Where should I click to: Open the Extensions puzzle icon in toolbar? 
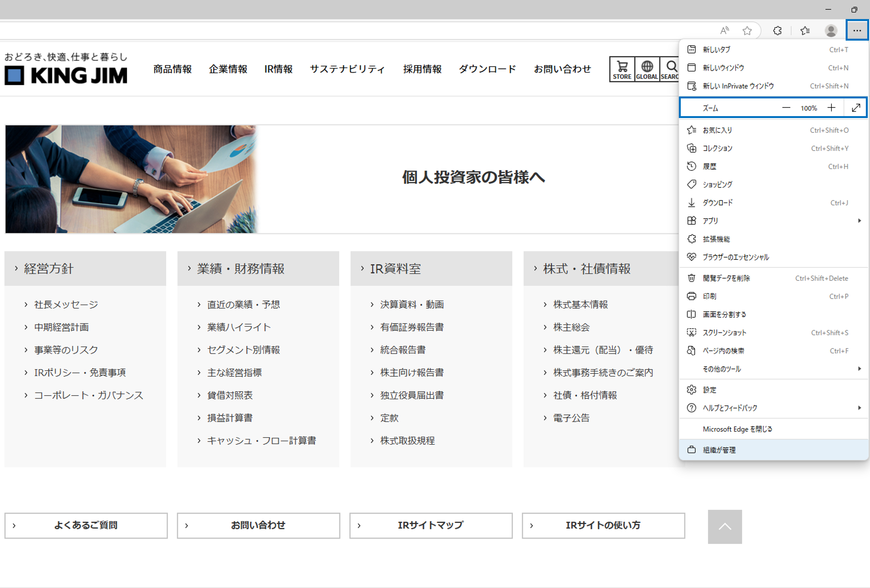[x=777, y=31]
